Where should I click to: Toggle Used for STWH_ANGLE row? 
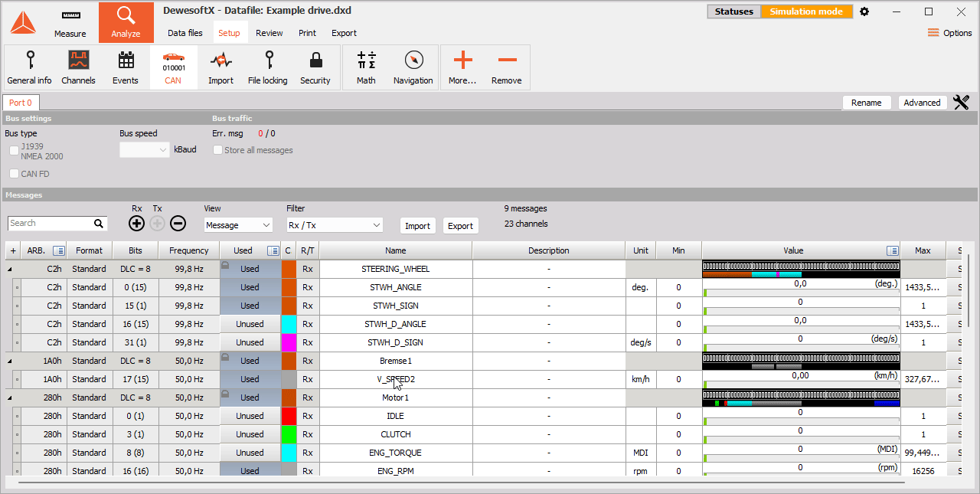250,287
